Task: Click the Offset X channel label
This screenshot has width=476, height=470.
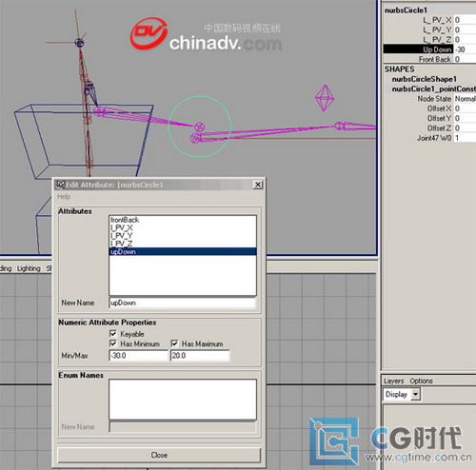Action: click(x=439, y=108)
